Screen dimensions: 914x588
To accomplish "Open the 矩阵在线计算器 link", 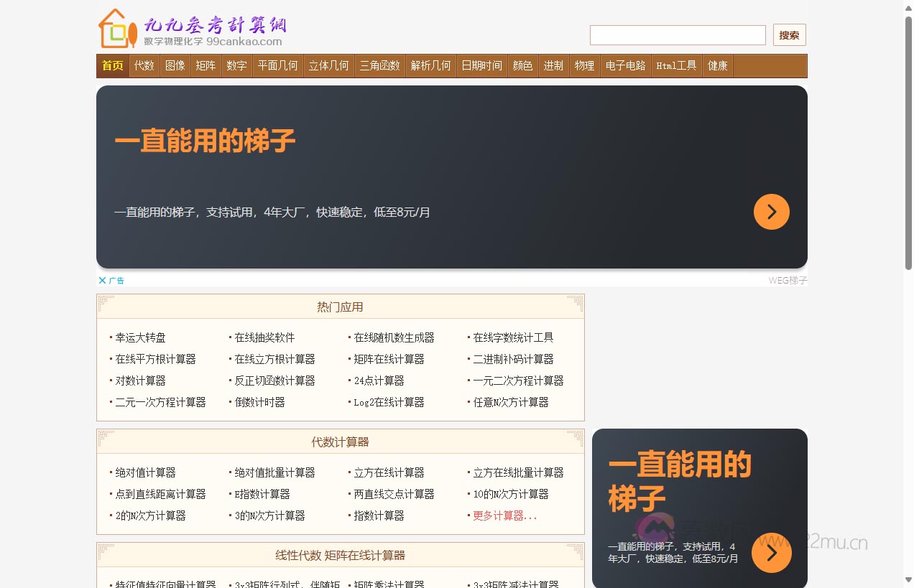I will pyautogui.click(x=388, y=359).
